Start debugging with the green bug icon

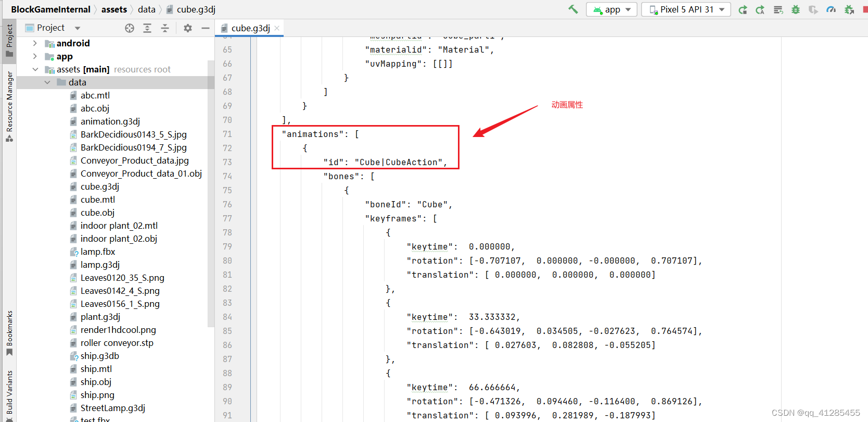point(796,9)
